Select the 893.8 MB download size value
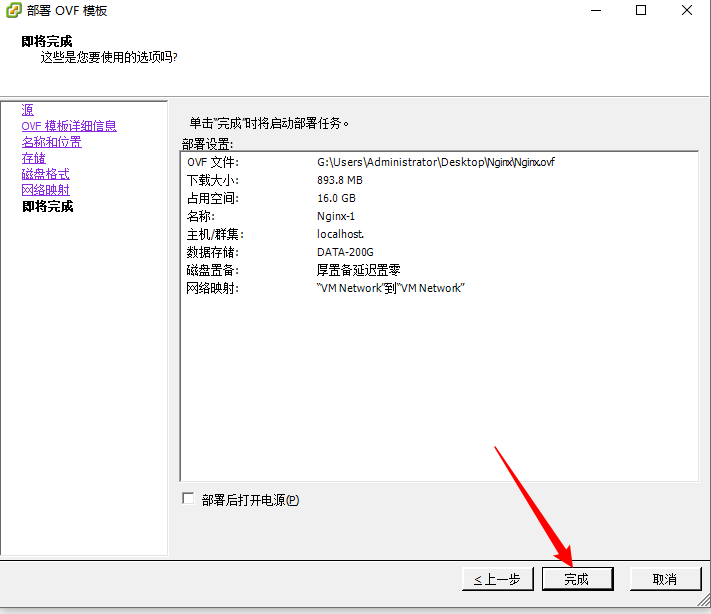 click(x=340, y=180)
